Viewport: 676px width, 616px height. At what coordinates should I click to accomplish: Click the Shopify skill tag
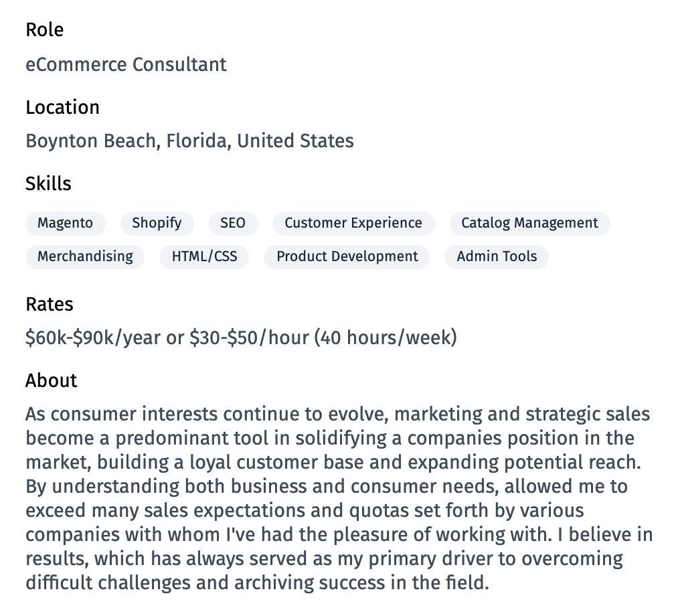point(157,224)
